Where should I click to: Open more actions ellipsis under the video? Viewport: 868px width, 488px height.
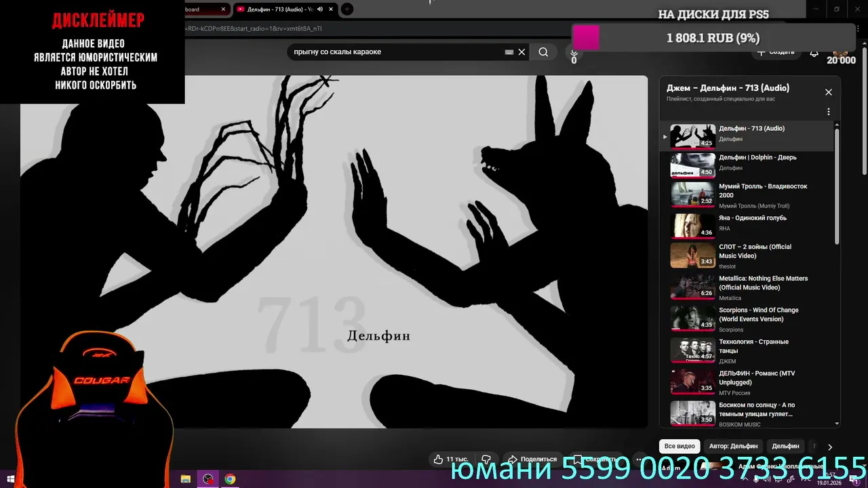(x=639, y=459)
